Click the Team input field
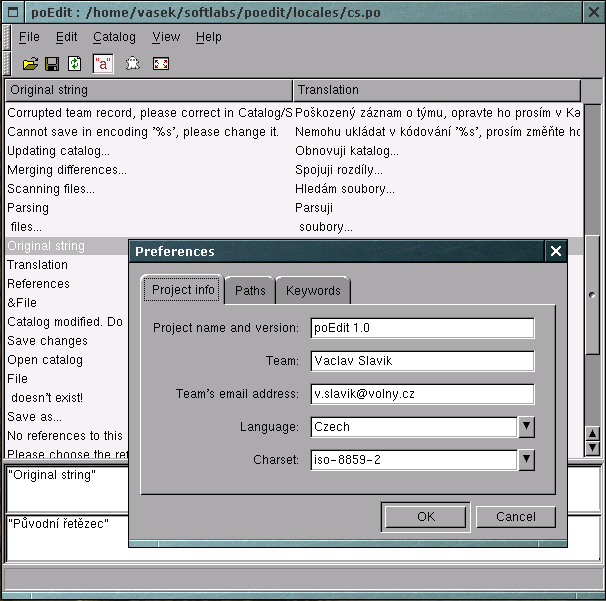Viewport: 606px width, 601px height. pos(422,361)
